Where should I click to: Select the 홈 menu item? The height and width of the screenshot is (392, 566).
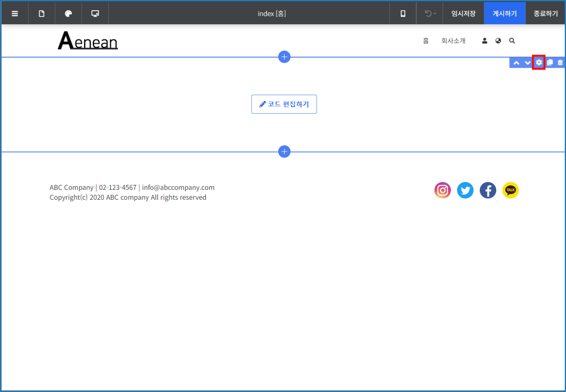pos(426,41)
